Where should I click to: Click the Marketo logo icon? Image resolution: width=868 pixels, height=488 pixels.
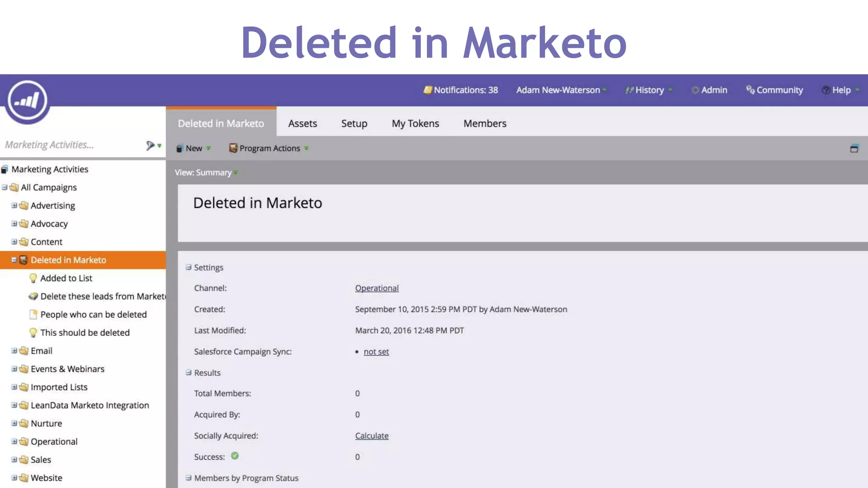click(28, 101)
